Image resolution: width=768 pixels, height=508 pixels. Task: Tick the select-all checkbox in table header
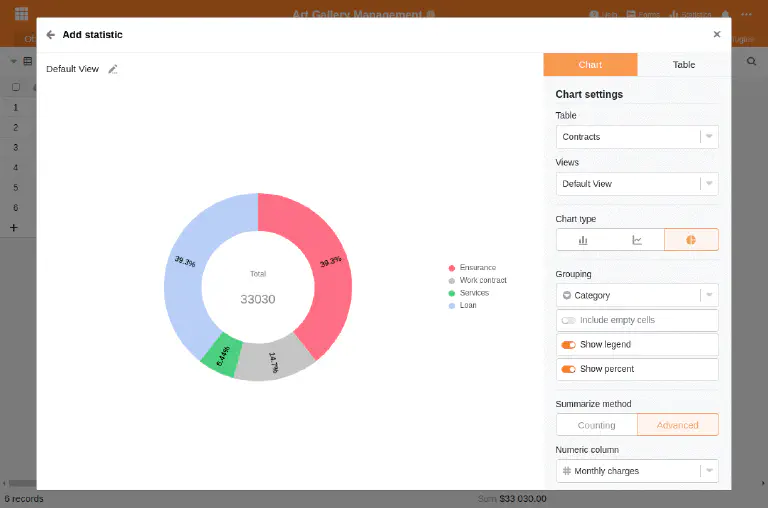click(x=16, y=87)
